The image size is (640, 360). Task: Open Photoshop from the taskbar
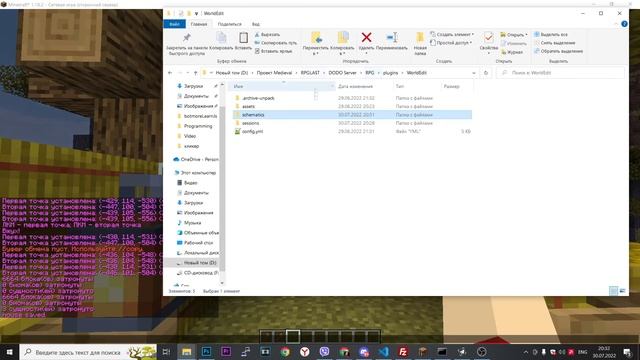coord(206,352)
